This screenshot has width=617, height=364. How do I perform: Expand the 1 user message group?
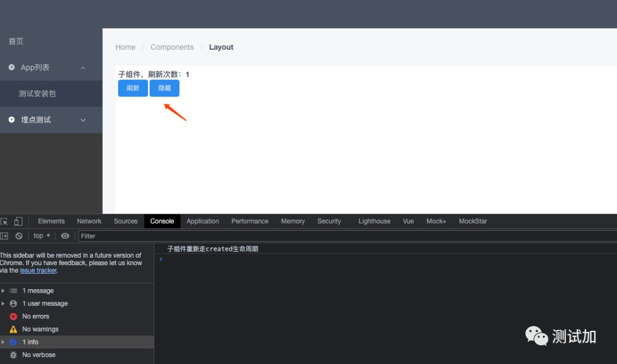tap(3, 303)
